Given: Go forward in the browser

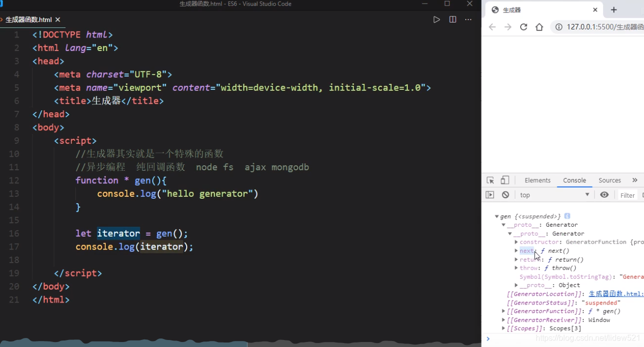Looking at the screenshot, I should (508, 27).
